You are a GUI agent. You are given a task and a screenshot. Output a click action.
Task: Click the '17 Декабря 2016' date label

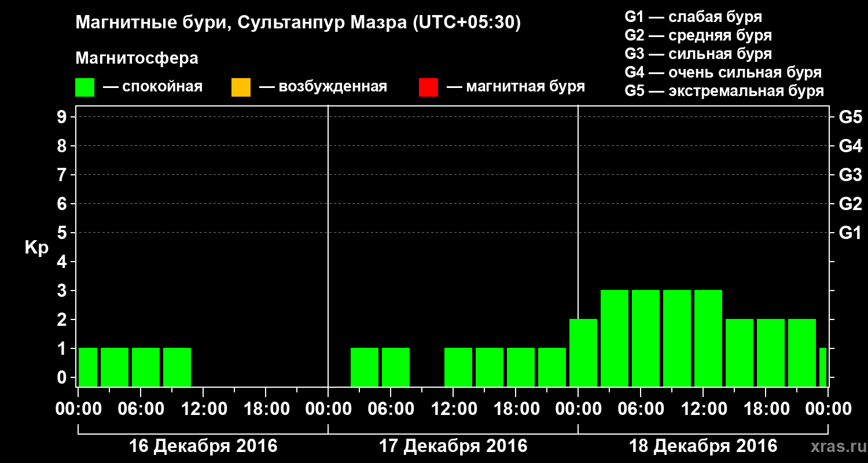pyautogui.click(x=453, y=446)
